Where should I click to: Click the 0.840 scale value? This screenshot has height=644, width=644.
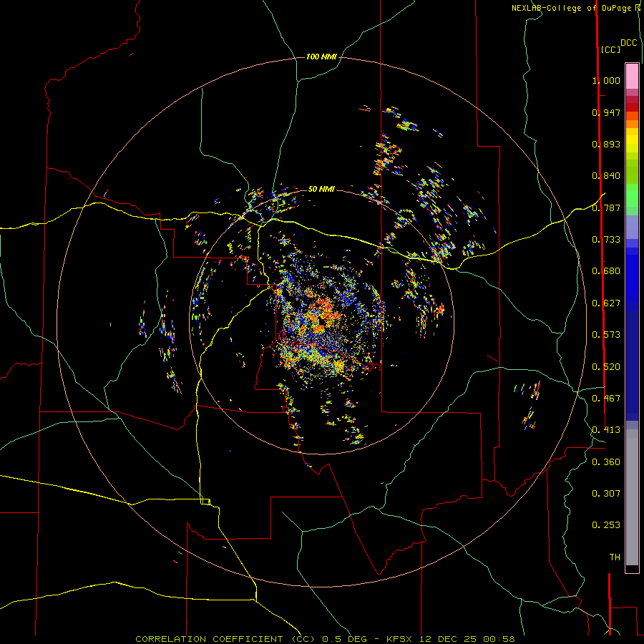pos(606,176)
